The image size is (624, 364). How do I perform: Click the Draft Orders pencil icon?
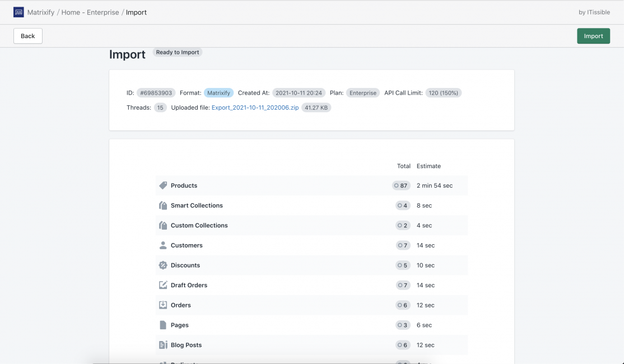click(162, 285)
